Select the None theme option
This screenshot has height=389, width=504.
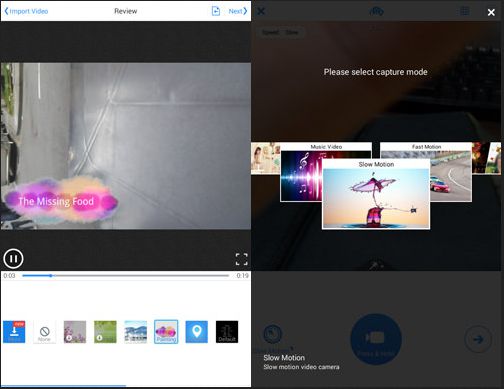tap(44, 332)
